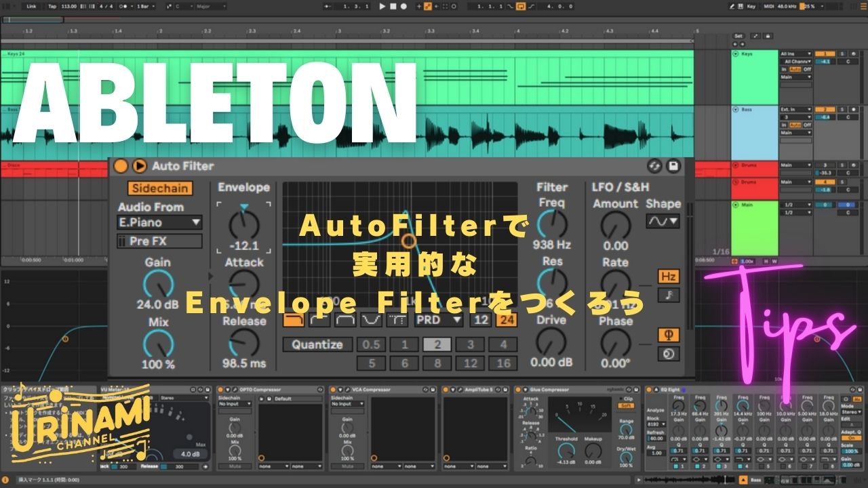Viewport: 868px width, 488px height.
Task: Select the high-pass filter type icon
Action: [319, 319]
